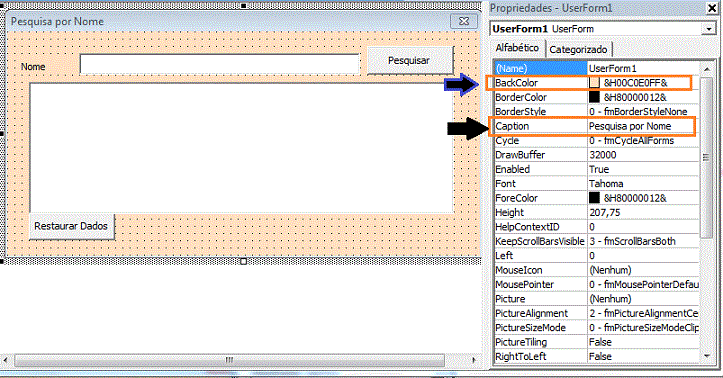Click the BorderColor black swatch

(594, 97)
